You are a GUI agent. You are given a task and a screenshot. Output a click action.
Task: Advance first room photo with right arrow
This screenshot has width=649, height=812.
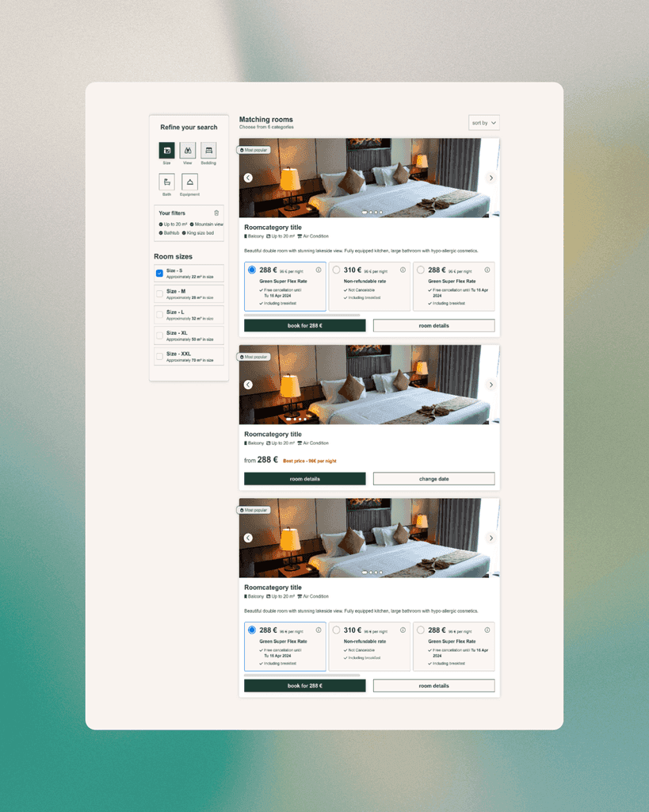click(x=491, y=178)
